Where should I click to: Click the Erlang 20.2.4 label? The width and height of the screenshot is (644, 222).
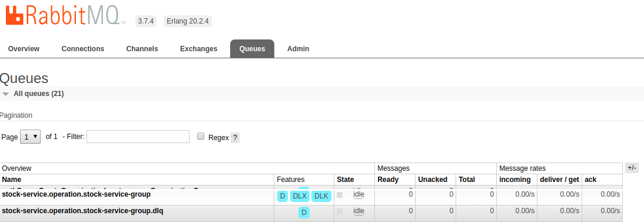coord(188,21)
